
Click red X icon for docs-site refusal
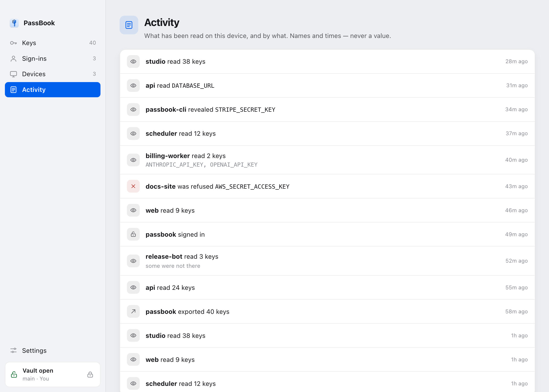click(133, 186)
